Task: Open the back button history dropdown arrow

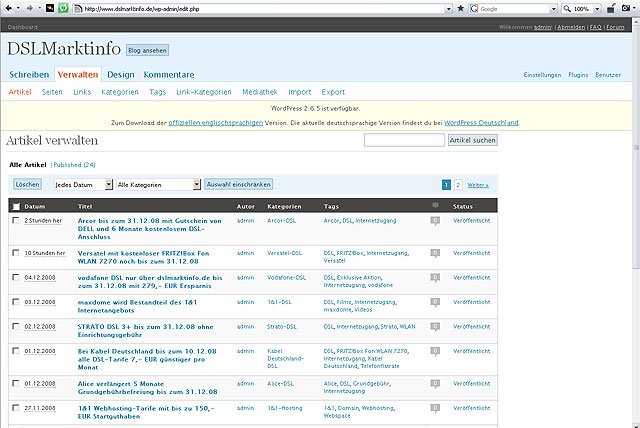Action: click(x=18, y=8)
